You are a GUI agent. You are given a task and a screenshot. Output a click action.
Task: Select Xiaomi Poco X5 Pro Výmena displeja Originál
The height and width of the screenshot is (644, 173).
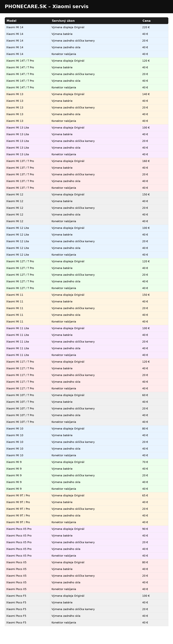click(86, 529)
